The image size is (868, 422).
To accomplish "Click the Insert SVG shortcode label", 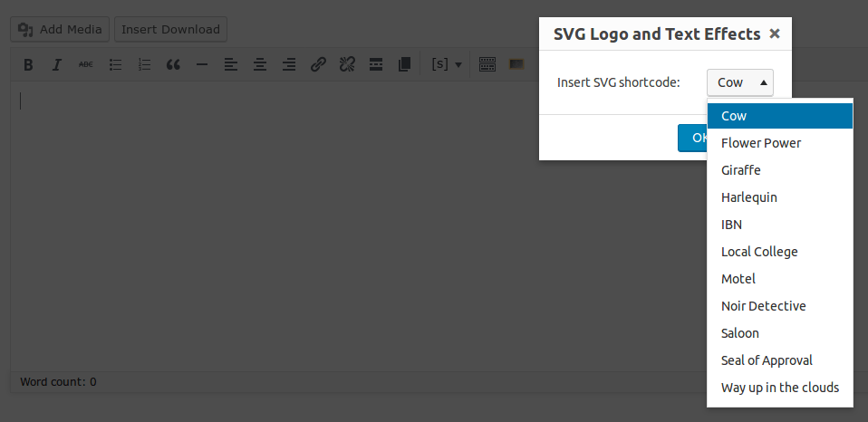I will (x=618, y=82).
